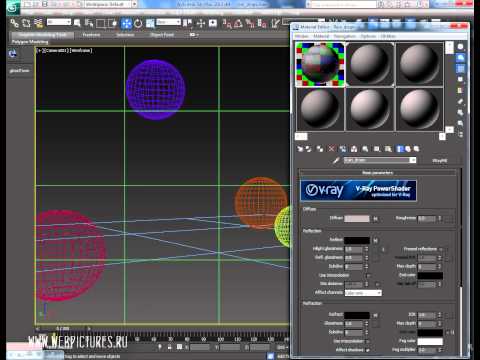Toggle the Affect shadows checkbox
The width and height of the screenshot is (480, 360).
(x=368, y=350)
